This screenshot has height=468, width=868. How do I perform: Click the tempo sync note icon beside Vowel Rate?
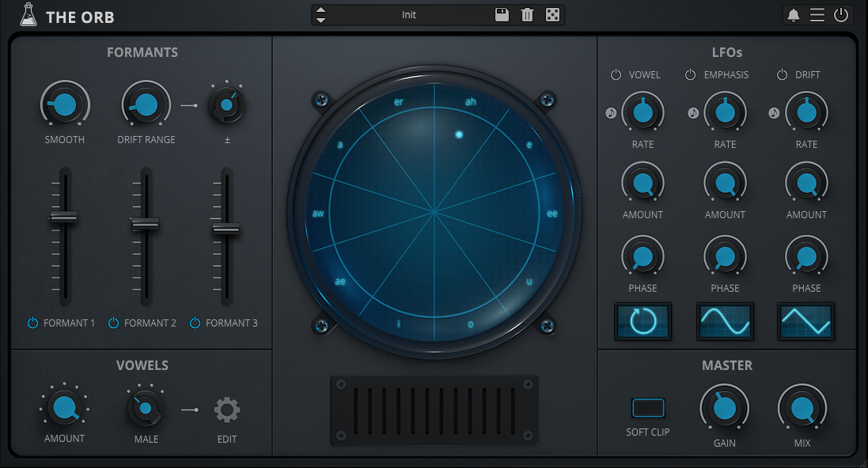coord(611,113)
